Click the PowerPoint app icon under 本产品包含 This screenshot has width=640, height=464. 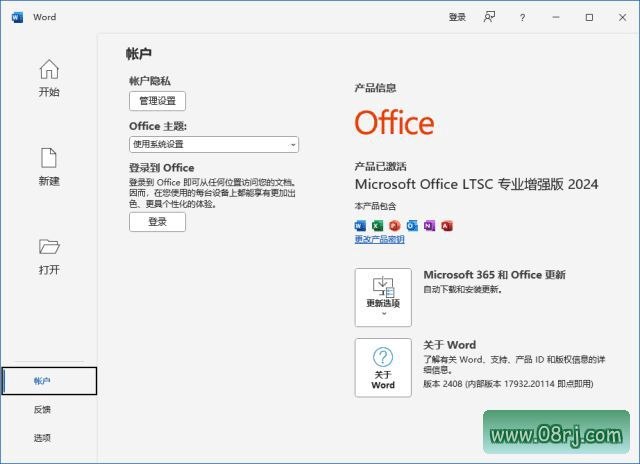point(395,226)
